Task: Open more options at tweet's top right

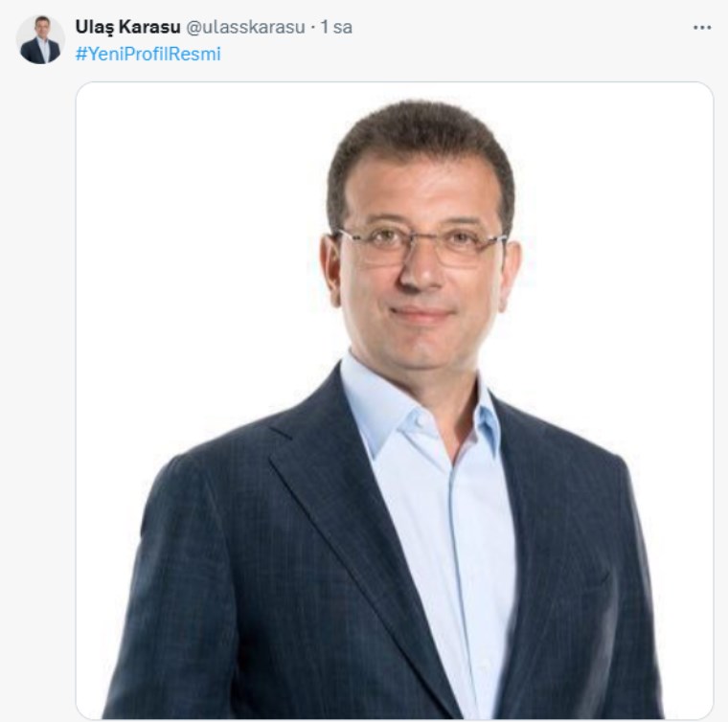Action: (x=702, y=28)
